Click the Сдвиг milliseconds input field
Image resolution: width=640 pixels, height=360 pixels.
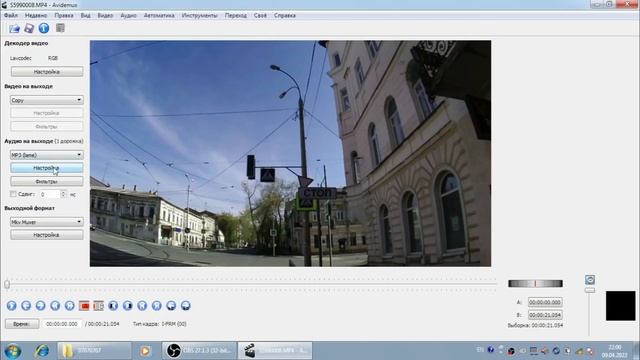click(50, 194)
